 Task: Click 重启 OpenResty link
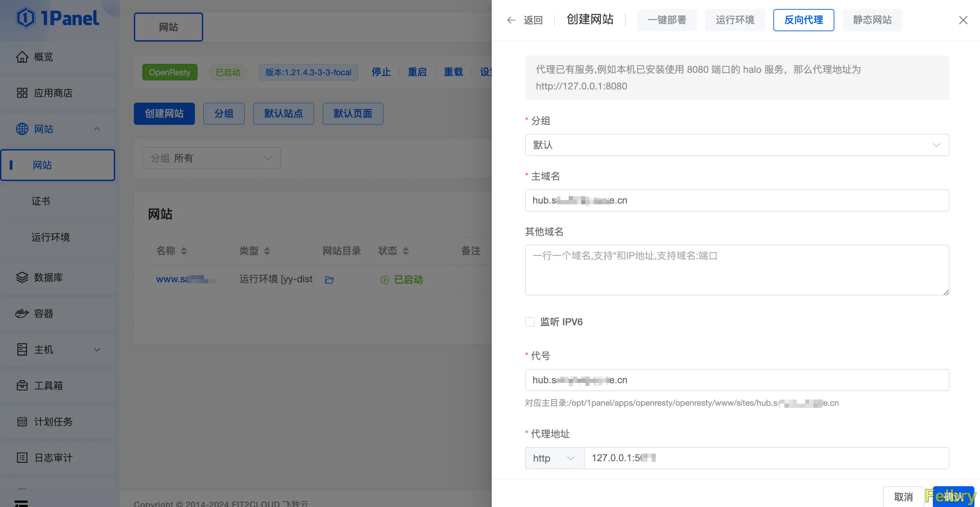(417, 72)
